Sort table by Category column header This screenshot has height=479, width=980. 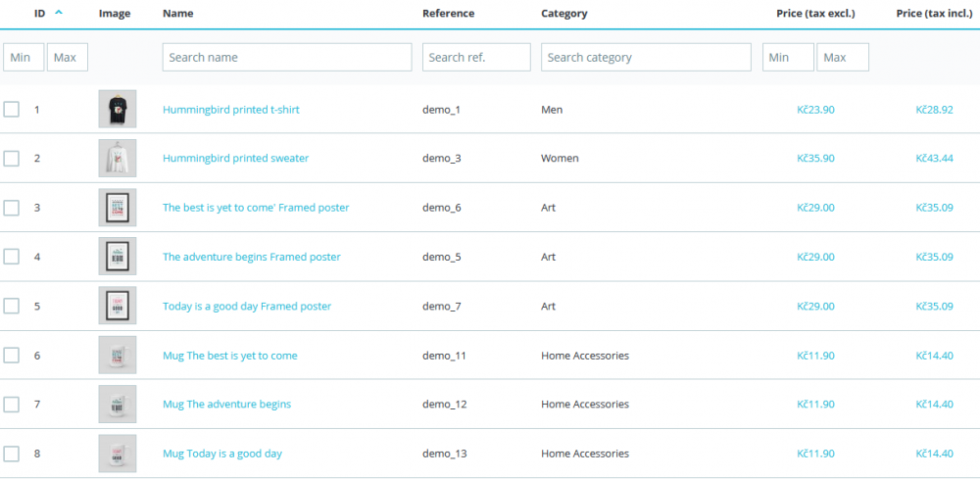564,13
